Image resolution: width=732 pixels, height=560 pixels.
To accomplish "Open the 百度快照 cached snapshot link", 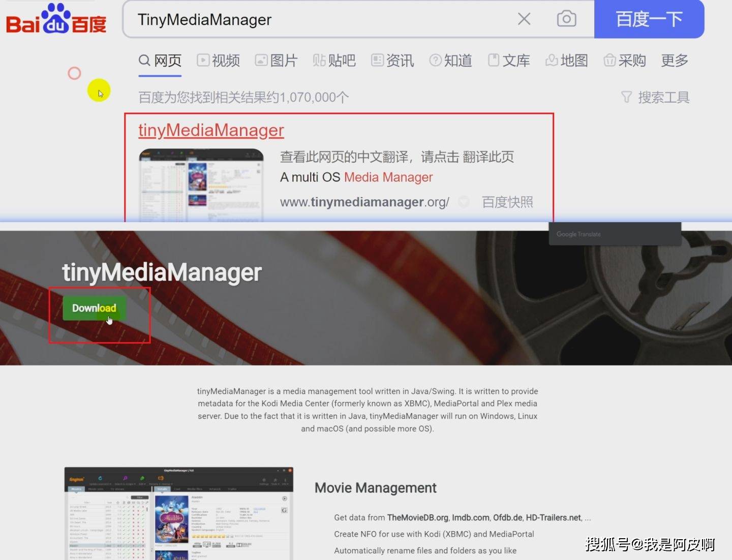I will click(507, 202).
